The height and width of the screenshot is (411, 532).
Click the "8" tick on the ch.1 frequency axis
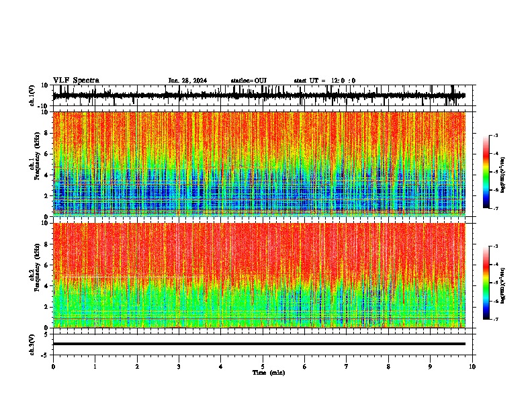(x=46, y=133)
